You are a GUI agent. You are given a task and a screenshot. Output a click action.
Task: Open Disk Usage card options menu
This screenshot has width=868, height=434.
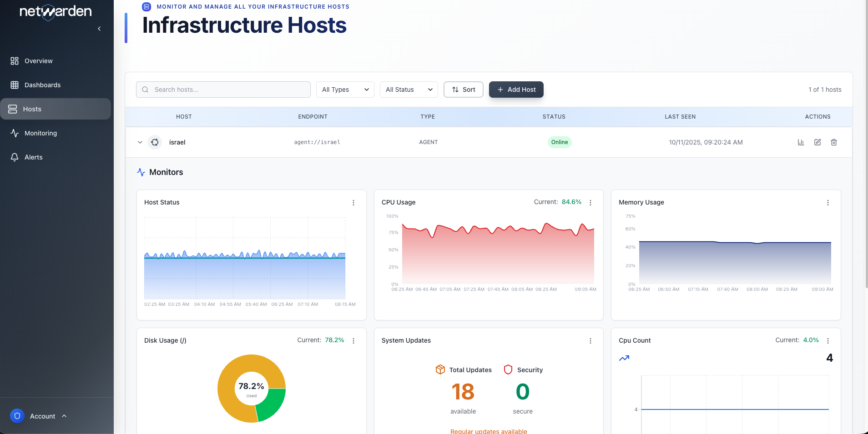[353, 341]
